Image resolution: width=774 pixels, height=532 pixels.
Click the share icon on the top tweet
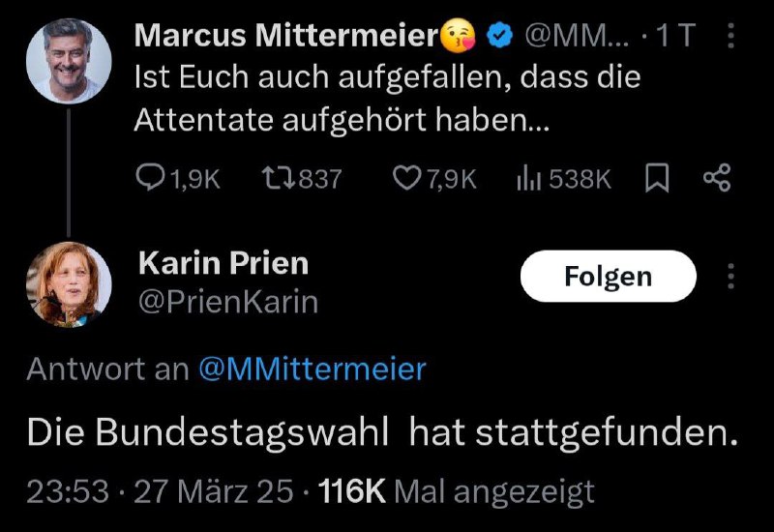click(x=716, y=178)
